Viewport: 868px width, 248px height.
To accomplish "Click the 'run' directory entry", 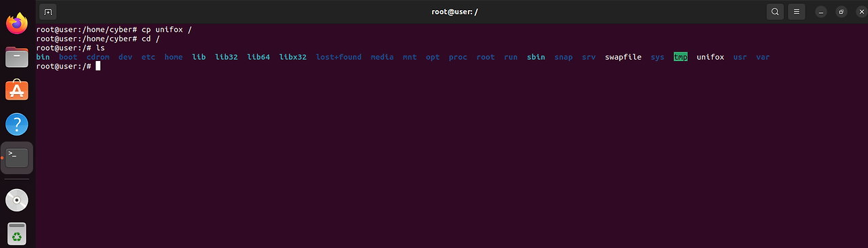I will coord(511,57).
